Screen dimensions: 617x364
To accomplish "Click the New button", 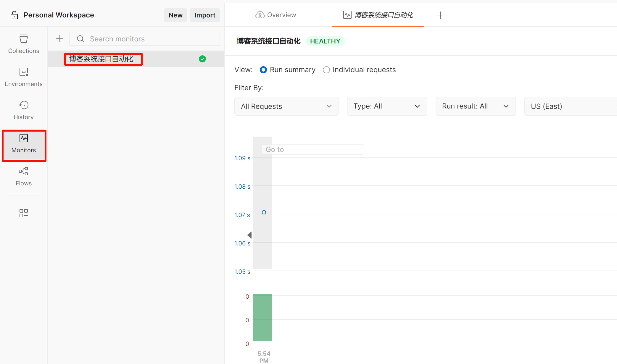I will tap(175, 15).
